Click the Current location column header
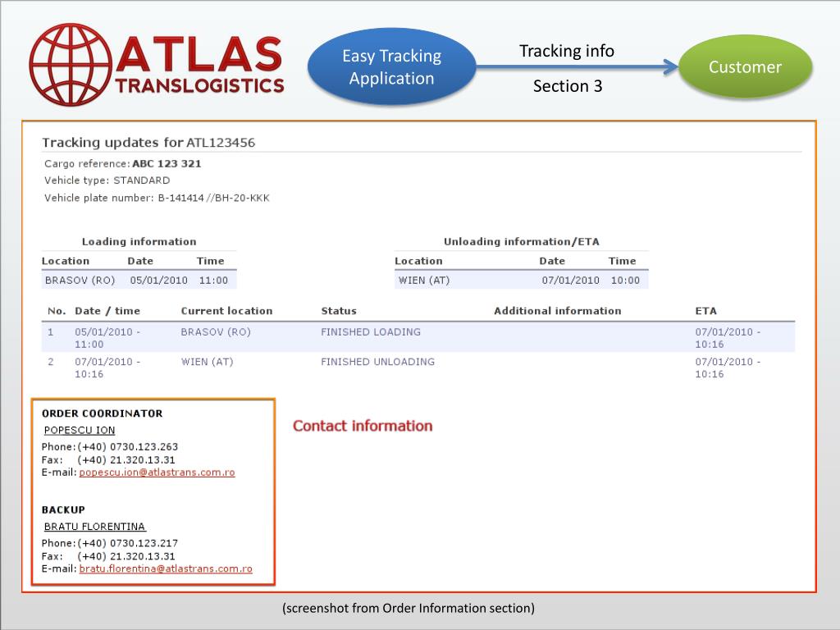The image size is (840, 630). 226,311
